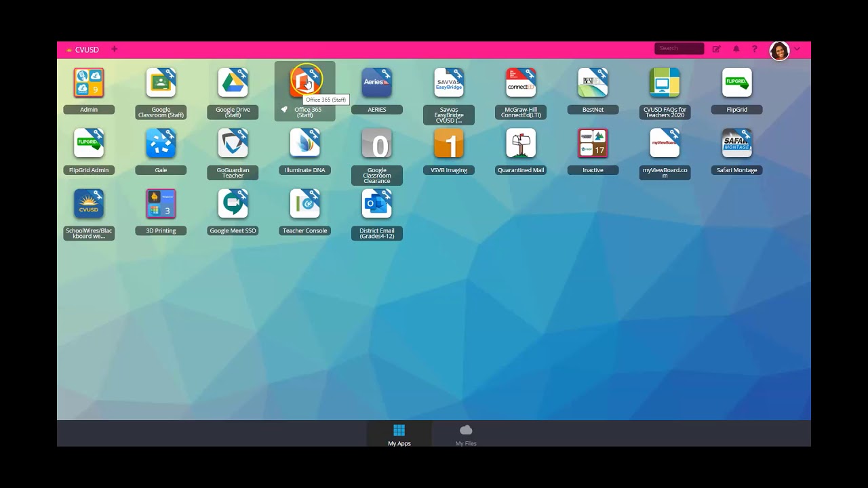Launch the Quarantined Mail icon
The height and width of the screenshot is (488, 868).
pyautogui.click(x=521, y=143)
